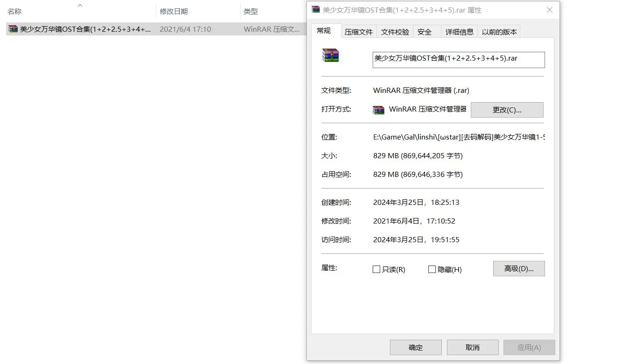
Task: Click the WinRAR 压缩文... type cell in Explorer
Action: point(272,29)
